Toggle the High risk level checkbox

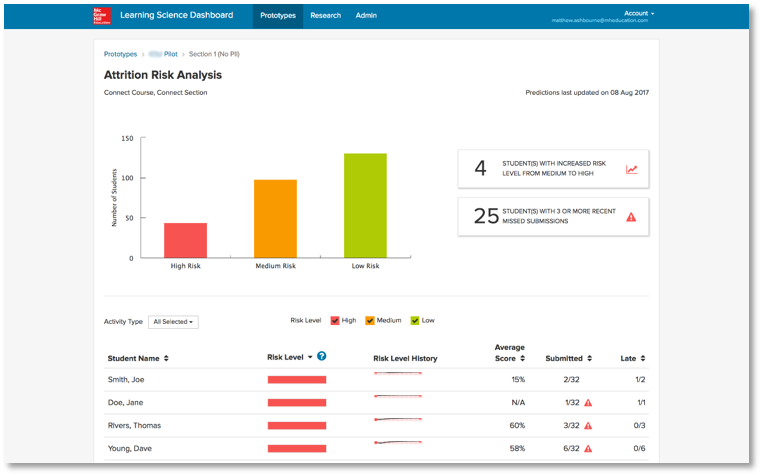[335, 321]
